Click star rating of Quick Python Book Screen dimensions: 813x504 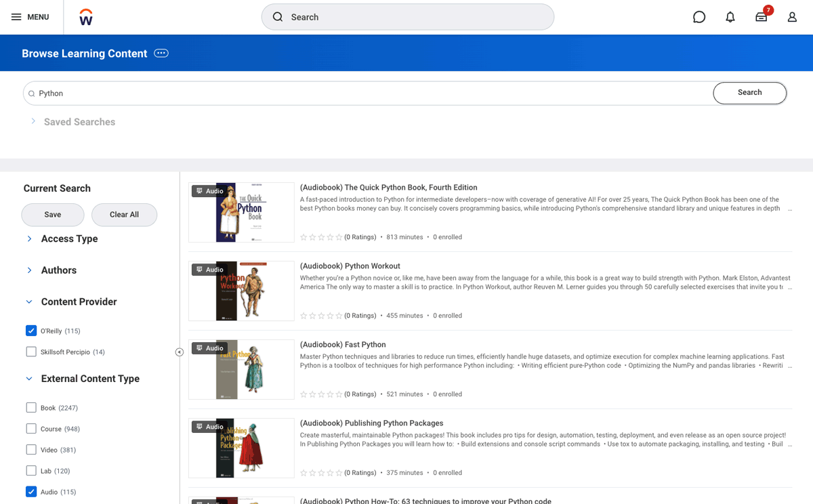[x=321, y=237]
